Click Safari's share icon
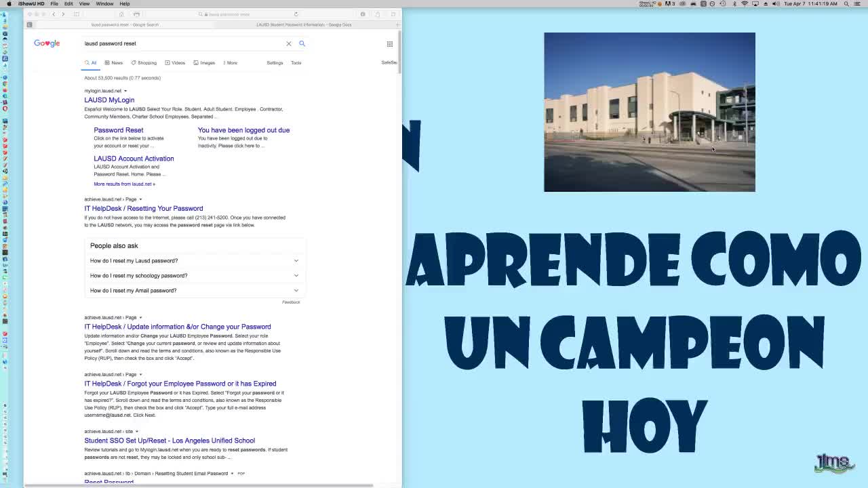Image resolution: width=868 pixels, height=488 pixels. (x=378, y=14)
